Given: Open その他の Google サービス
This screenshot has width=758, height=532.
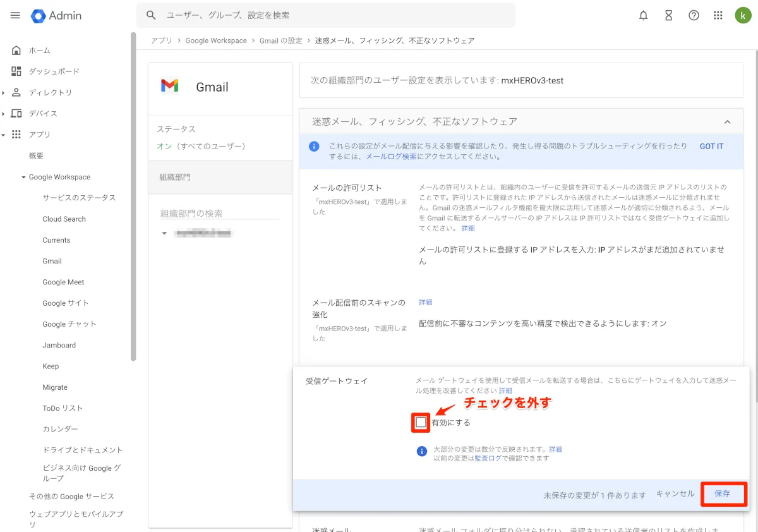Looking at the screenshot, I should pyautogui.click(x=71, y=497).
